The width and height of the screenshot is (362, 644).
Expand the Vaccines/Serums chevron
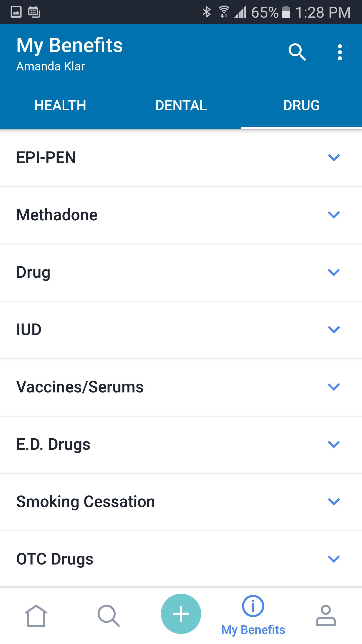click(x=334, y=387)
